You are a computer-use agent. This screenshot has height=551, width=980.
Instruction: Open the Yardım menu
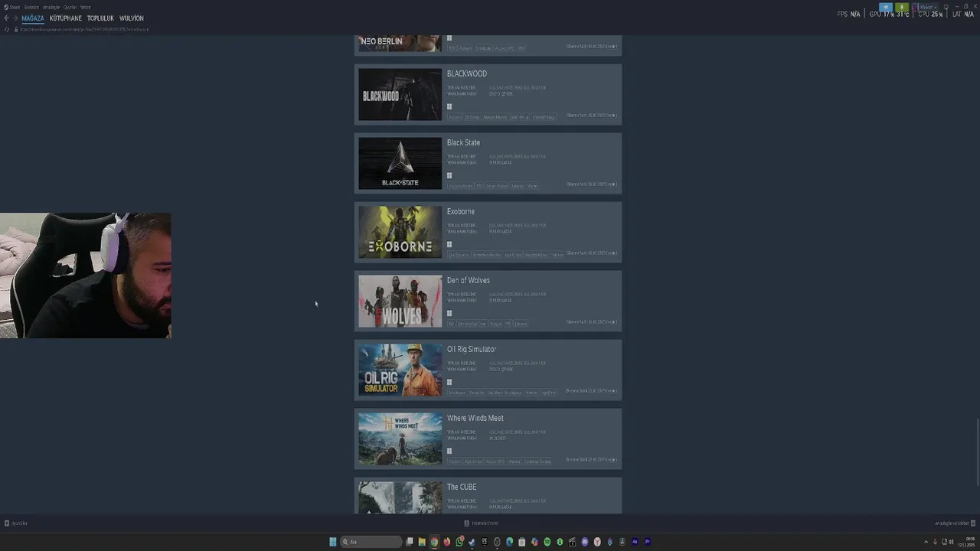tap(86, 7)
